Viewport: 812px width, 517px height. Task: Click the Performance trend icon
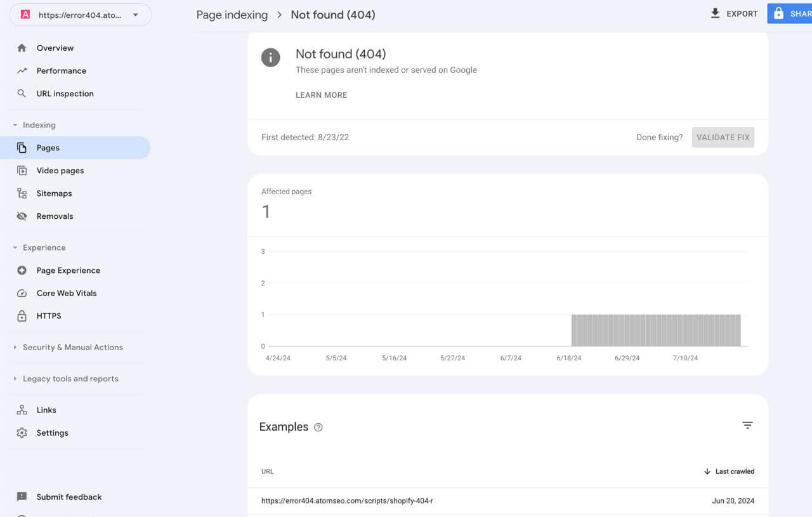click(22, 71)
